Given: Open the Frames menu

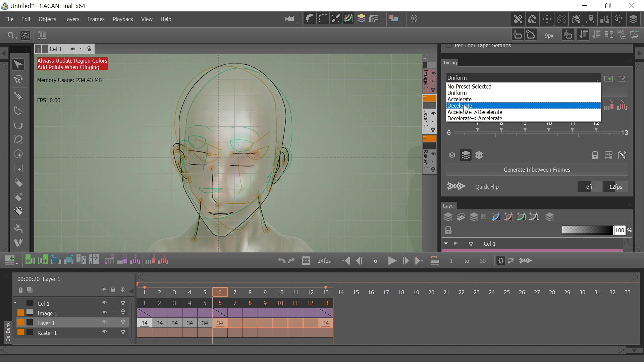Looking at the screenshot, I should (x=96, y=19).
